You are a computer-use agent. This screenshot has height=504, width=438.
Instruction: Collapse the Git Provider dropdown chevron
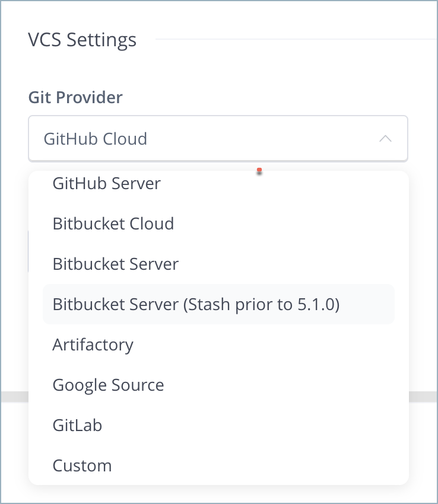(385, 138)
